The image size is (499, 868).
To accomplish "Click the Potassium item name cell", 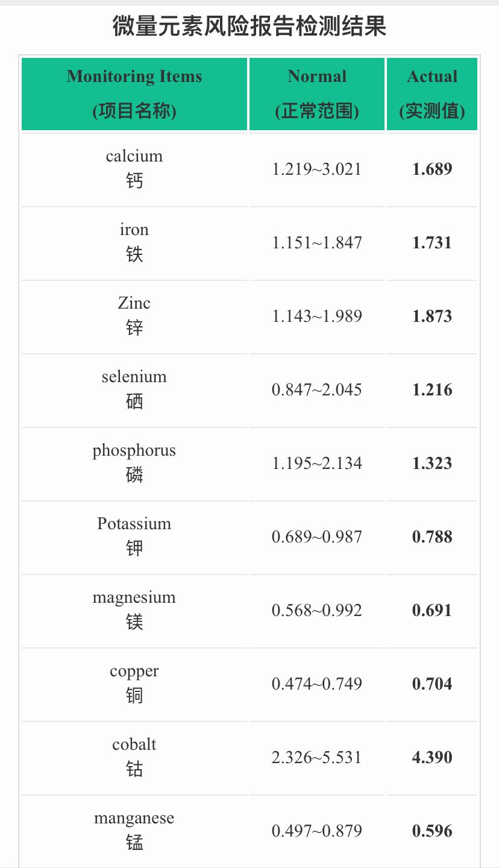I will (x=134, y=536).
